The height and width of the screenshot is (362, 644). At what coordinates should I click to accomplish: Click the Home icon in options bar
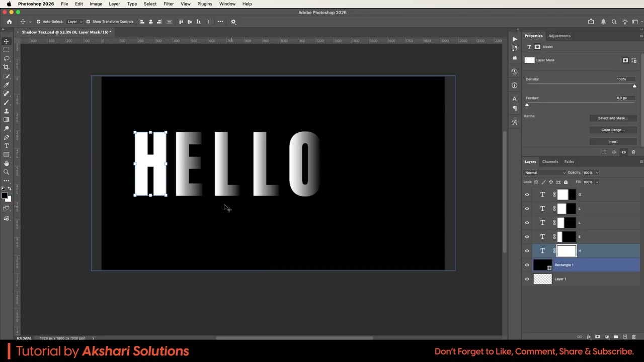[9, 22]
